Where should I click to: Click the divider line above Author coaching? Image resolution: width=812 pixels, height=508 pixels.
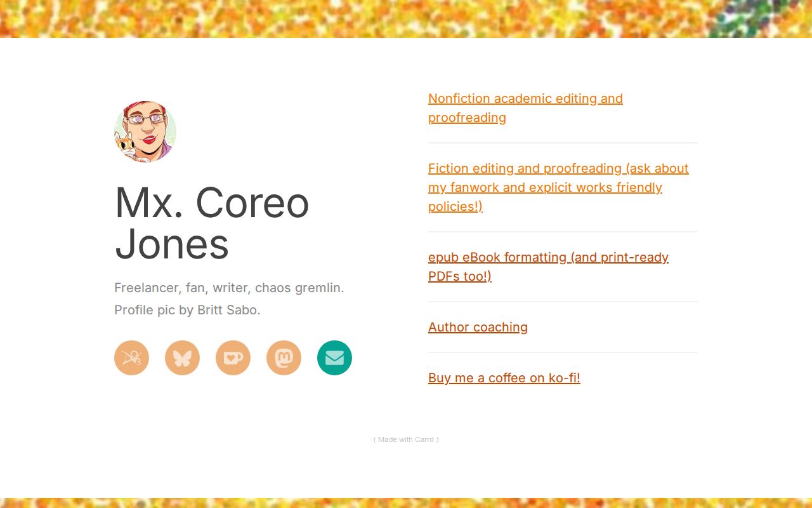click(563, 302)
